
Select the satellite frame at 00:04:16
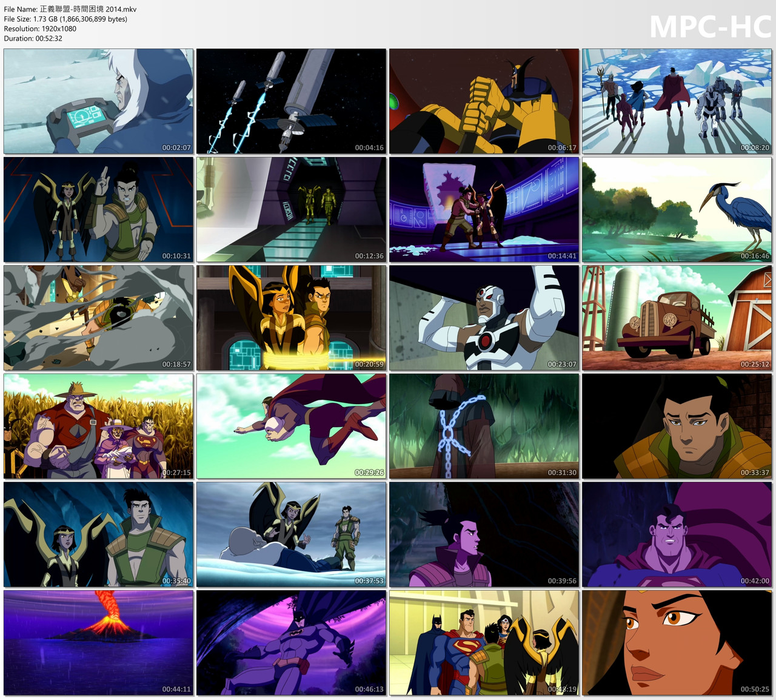(291, 101)
